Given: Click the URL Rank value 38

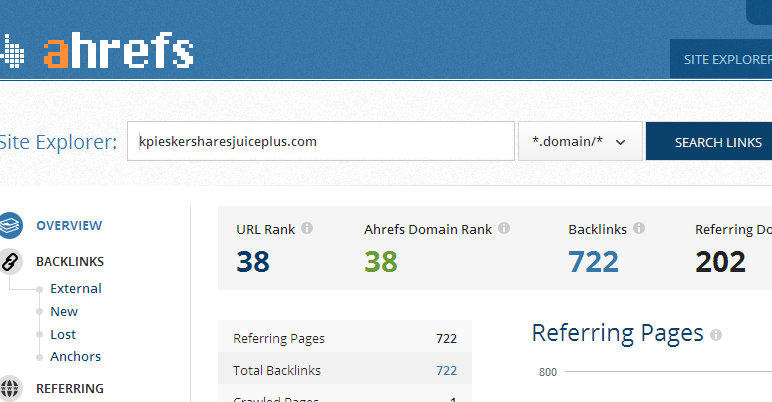Looking at the screenshot, I should [x=253, y=262].
